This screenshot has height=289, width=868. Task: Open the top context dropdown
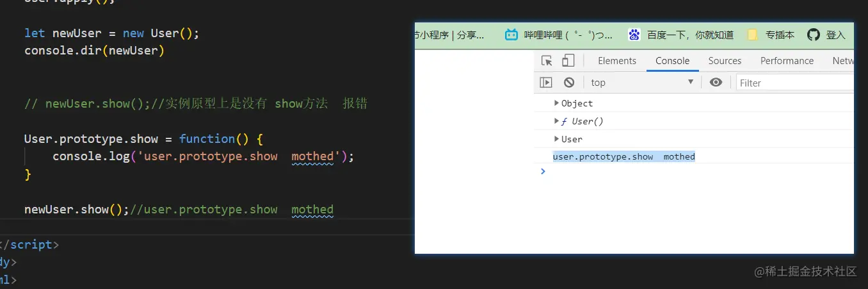tap(642, 82)
